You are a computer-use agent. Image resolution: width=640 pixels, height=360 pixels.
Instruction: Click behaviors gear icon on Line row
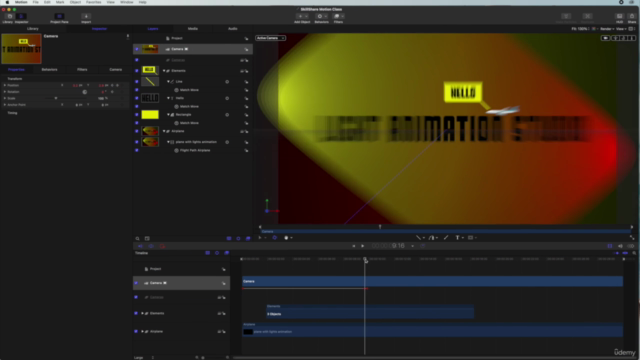pyautogui.click(x=227, y=82)
